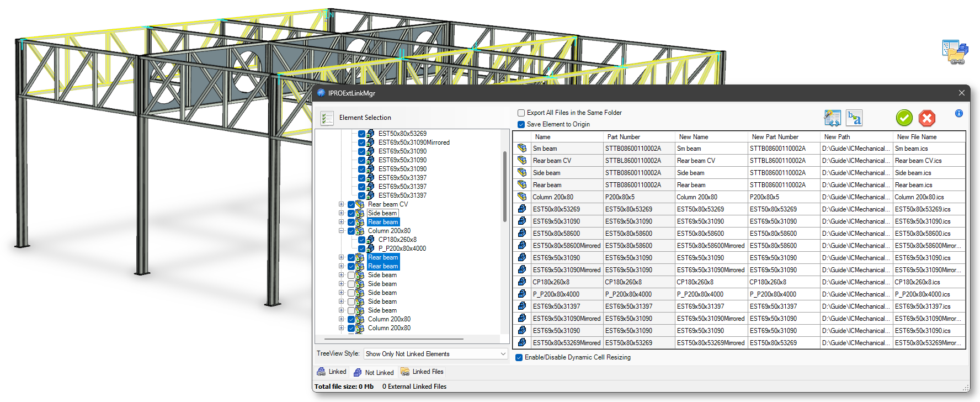
Task: Click the New File Name column header
Action: click(929, 137)
